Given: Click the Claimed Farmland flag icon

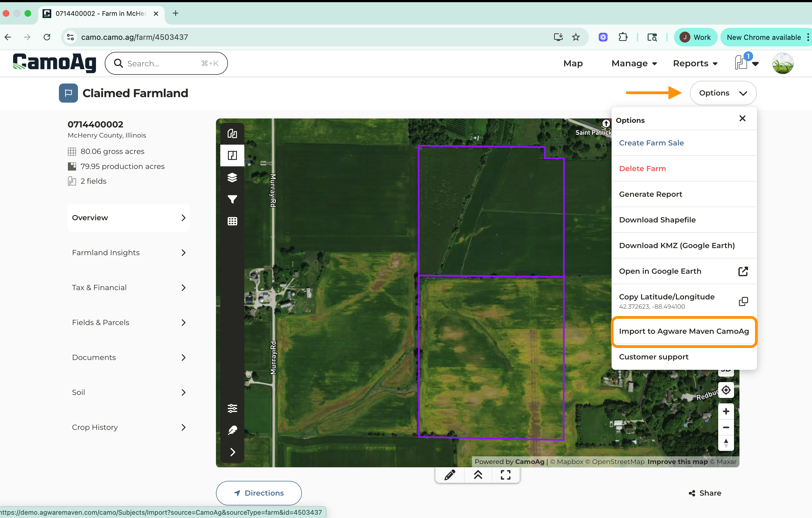Looking at the screenshot, I should click(x=68, y=93).
